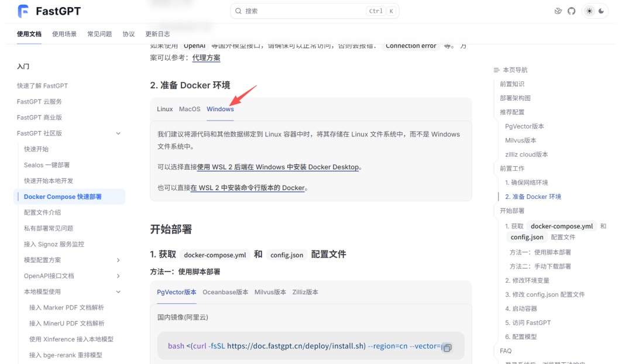Viewport: 632px width, 364px height.
Task: Jump to 推荐配置 in page navigation
Action: pyautogui.click(x=512, y=112)
